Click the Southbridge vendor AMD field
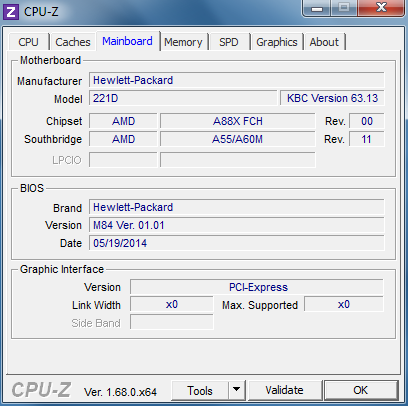 pyautogui.click(x=123, y=139)
